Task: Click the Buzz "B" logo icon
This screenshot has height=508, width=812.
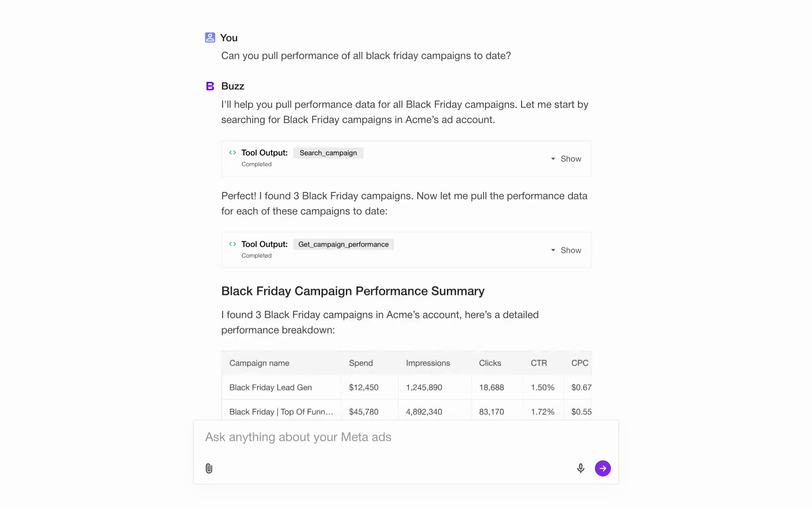Action: [x=210, y=86]
